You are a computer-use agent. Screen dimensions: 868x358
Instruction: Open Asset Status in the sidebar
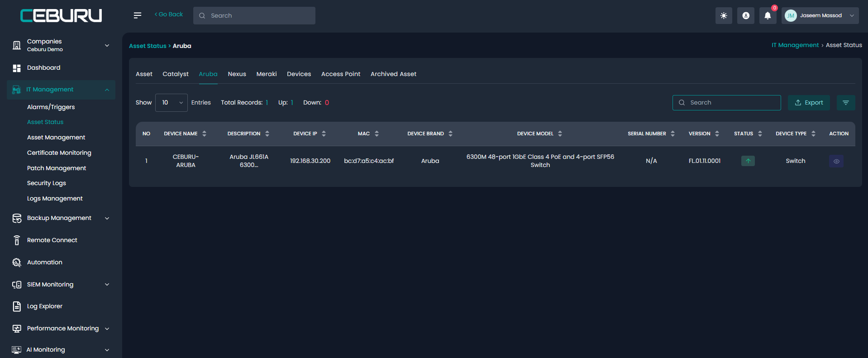[x=45, y=122]
